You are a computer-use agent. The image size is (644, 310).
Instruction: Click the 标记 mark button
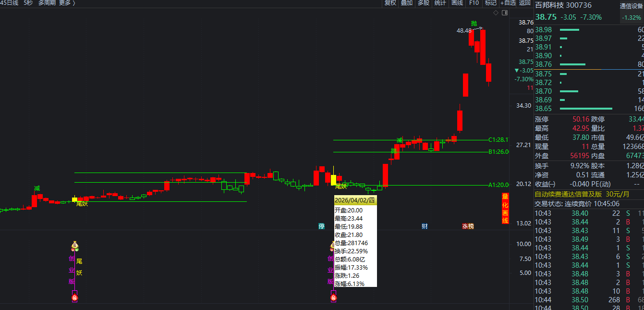490,3
